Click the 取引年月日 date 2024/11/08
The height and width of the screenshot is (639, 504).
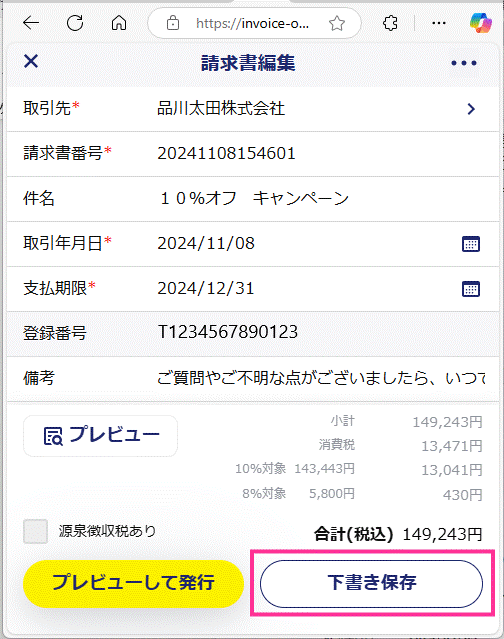(x=206, y=244)
